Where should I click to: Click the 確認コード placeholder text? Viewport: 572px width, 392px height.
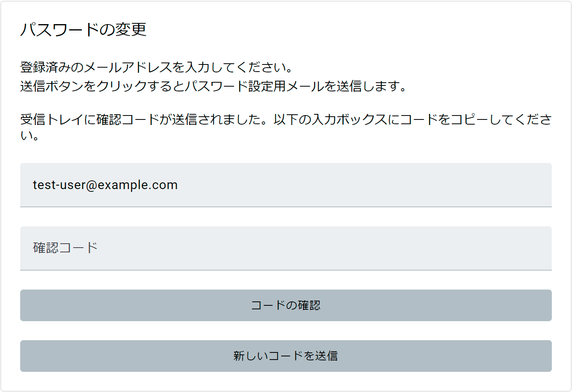point(65,248)
